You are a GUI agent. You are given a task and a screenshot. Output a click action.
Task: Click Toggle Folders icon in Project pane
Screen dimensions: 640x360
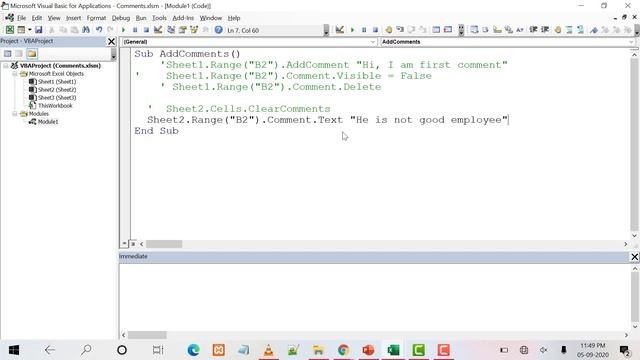tap(32, 53)
